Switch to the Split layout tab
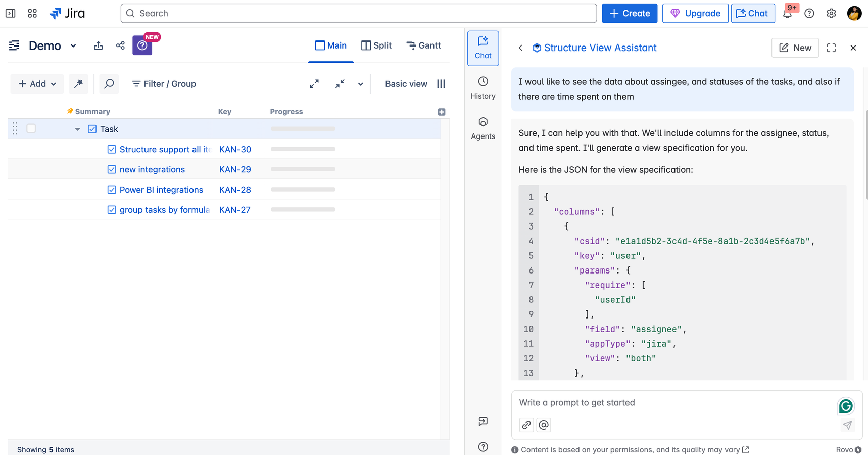The image size is (868, 455). point(376,45)
